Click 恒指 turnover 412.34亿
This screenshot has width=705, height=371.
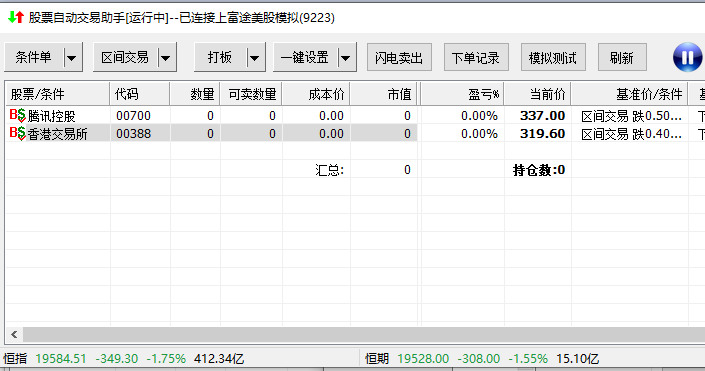219,358
